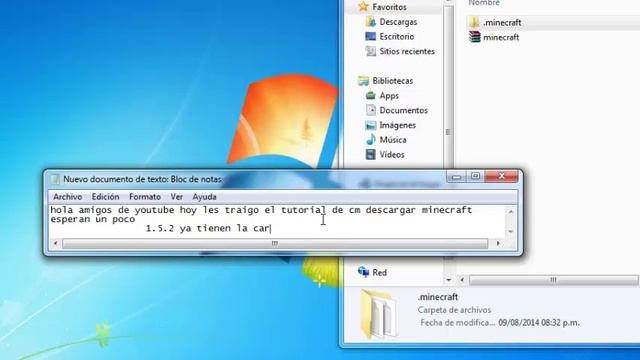Click the Bibliotecas library icon
The width and height of the screenshot is (640, 360).
tap(363, 81)
